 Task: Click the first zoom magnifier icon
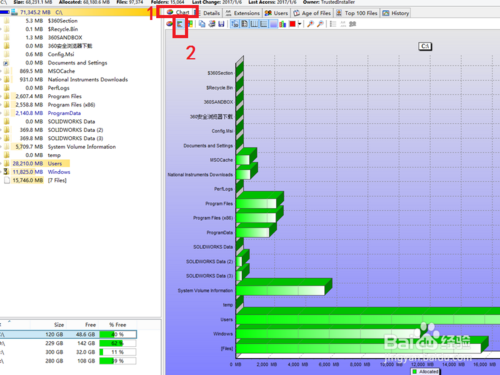310,24
